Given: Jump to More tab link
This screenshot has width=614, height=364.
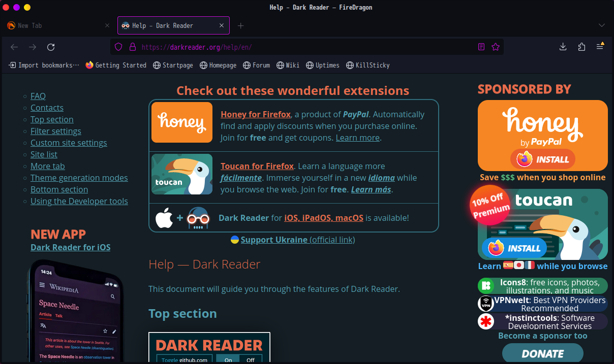Looking at the screenshot, I should [x=47, y=166].
